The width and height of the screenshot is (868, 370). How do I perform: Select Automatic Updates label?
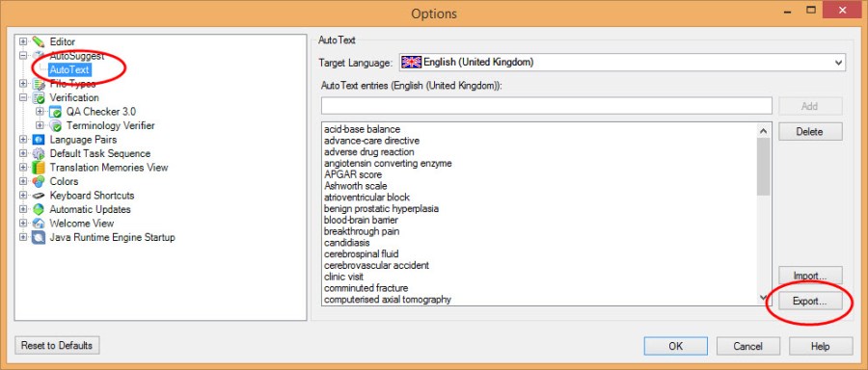[91, 210]
